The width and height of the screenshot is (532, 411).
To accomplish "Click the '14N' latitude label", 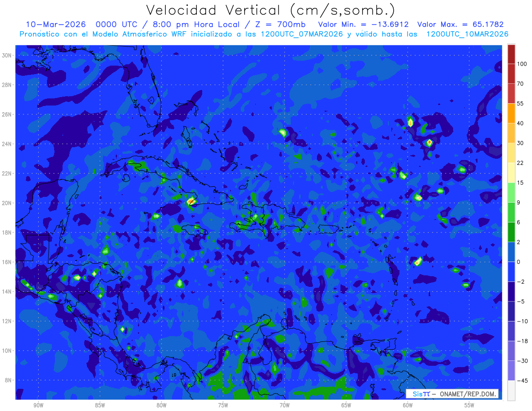I will point(7,292).
